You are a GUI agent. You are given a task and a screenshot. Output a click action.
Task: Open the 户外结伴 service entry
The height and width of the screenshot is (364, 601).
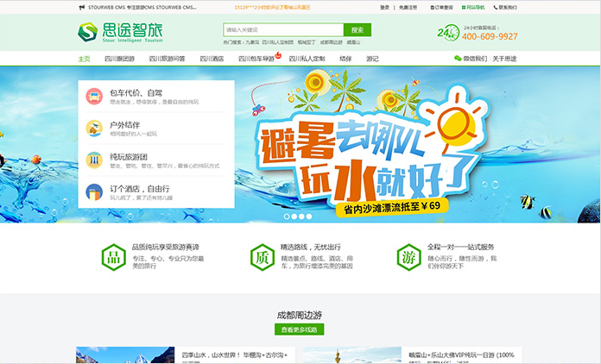[156, 129]
